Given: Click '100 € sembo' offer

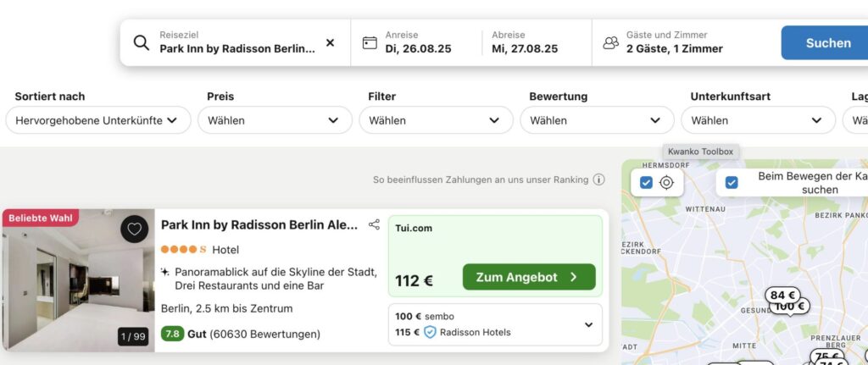Looking at the screenshot, I should [x=425, y=317].
